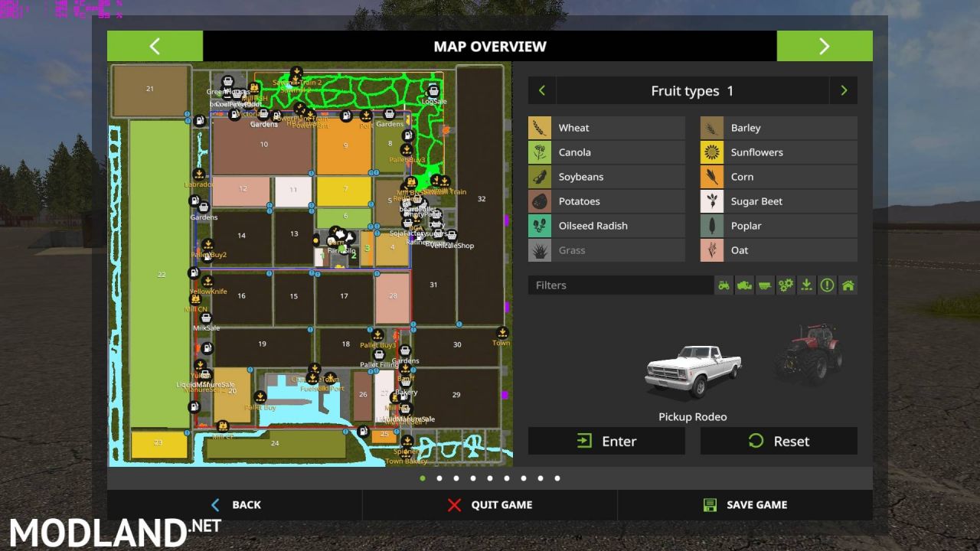This screenshot has width=980, height=551.
Task: Select the Labrador unloading point icon
Action: point(199,174)
